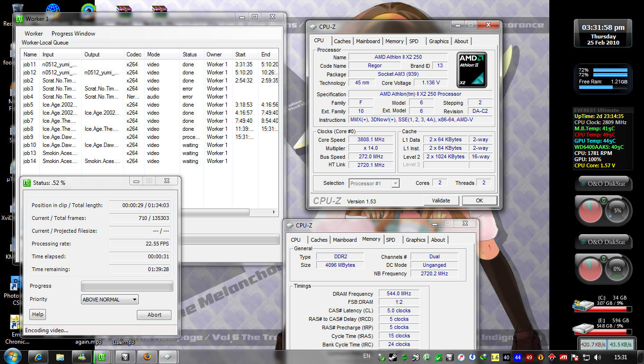Click the dark red 49 temperature tray indicator
The height and width of the screenshot is (364, 644).
(x=529, y=357)
